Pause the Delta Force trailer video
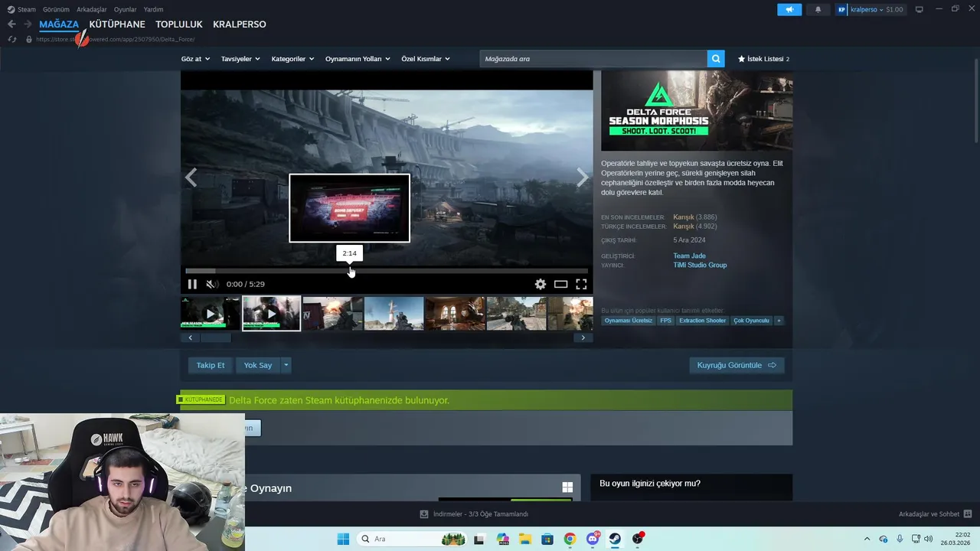980x551 pixels. 192,284
